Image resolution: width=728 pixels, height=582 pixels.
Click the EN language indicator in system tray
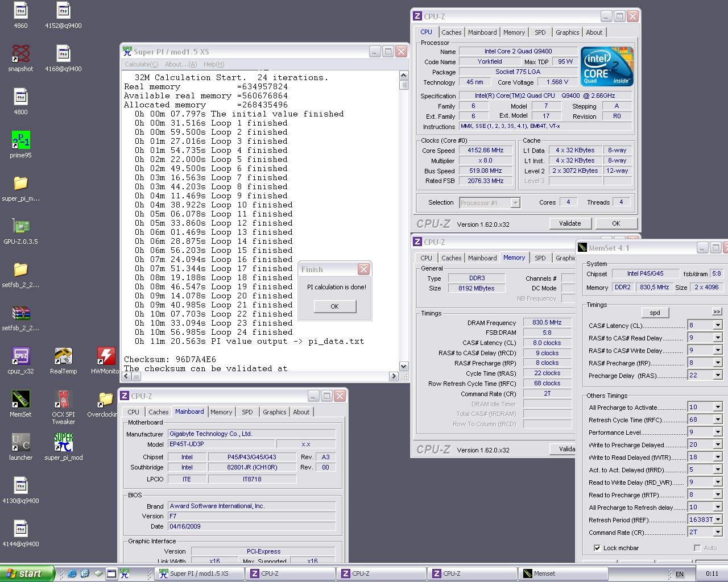point(679,574)
